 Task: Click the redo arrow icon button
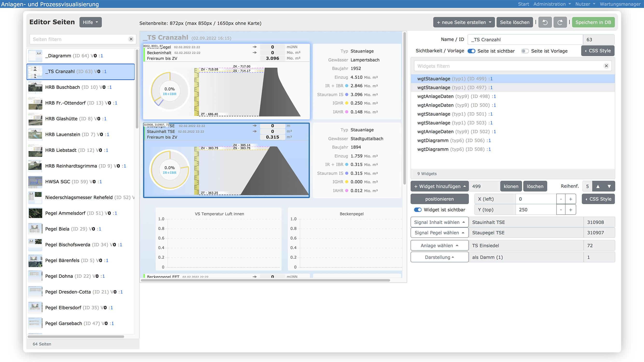pyautogui.click(x=560, y=22)
